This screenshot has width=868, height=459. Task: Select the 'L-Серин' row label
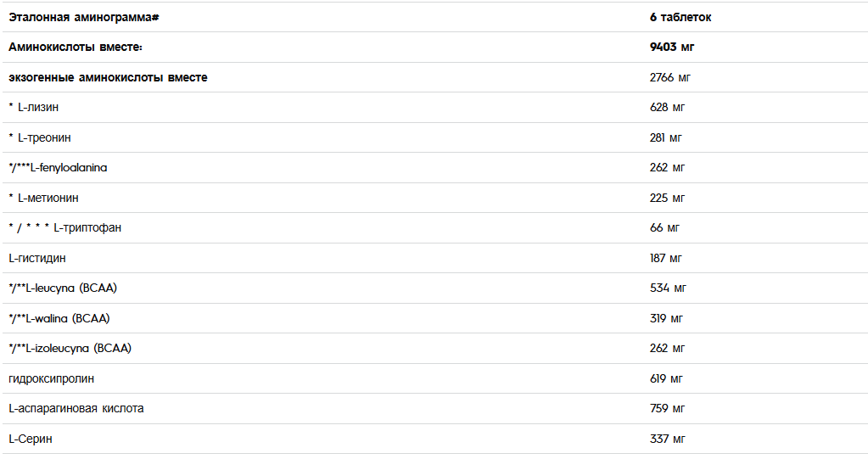click(31, 439)
